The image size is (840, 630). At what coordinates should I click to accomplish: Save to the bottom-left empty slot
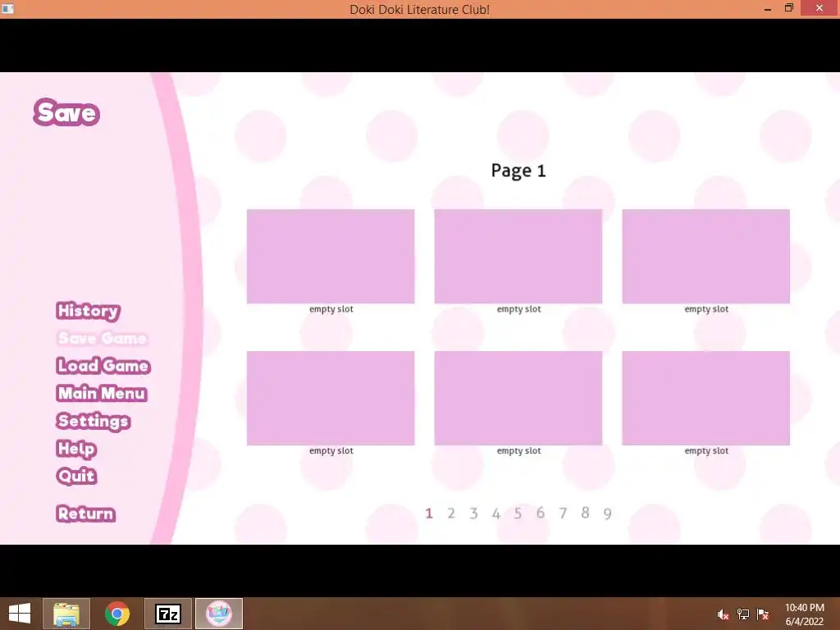[331, 398]
